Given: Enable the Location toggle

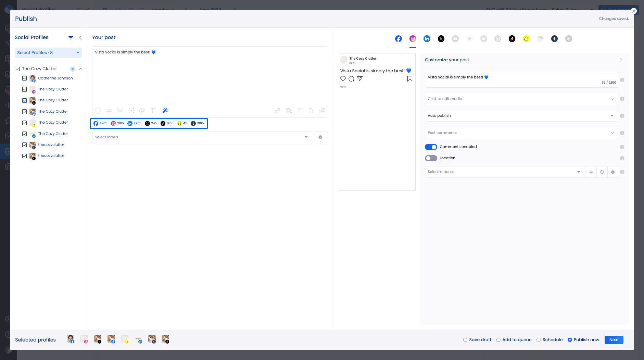Looking at the screenshot, I should [431, 158].
